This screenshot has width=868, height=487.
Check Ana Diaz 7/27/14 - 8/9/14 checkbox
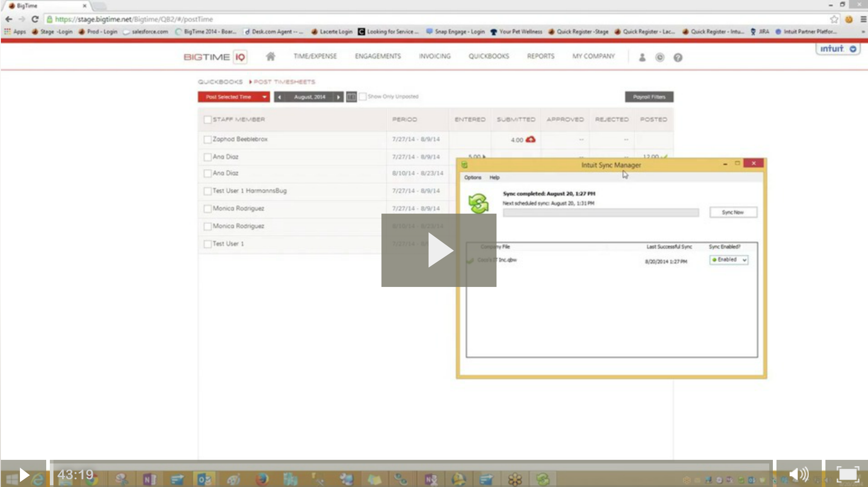(207, 157)
